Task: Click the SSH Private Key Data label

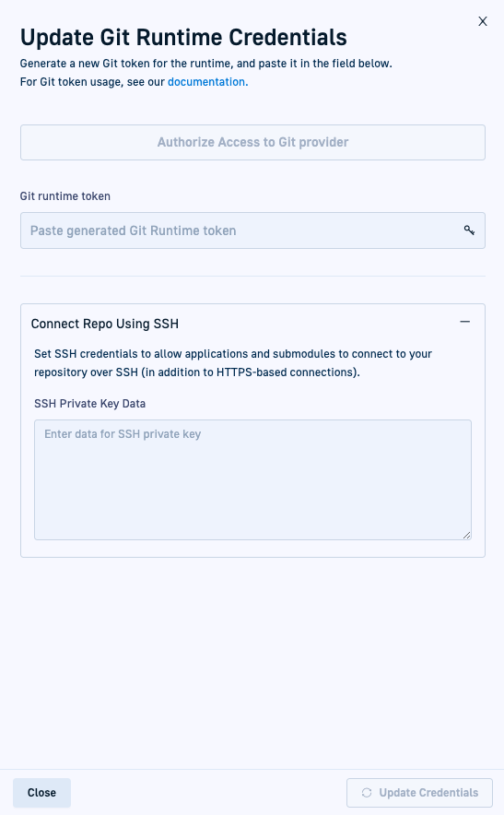Action: [x=90, y=404]
